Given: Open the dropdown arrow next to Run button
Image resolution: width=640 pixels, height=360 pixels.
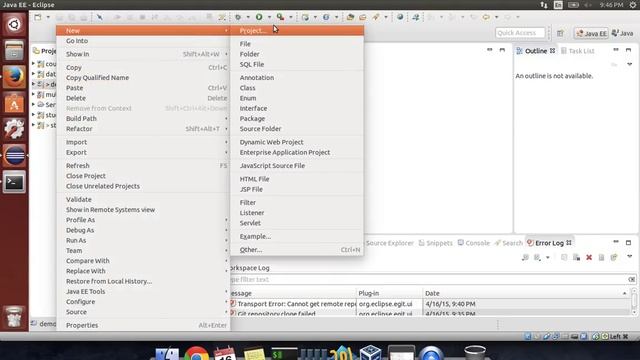Looking at the screenshot, I should tap(269, 17).
